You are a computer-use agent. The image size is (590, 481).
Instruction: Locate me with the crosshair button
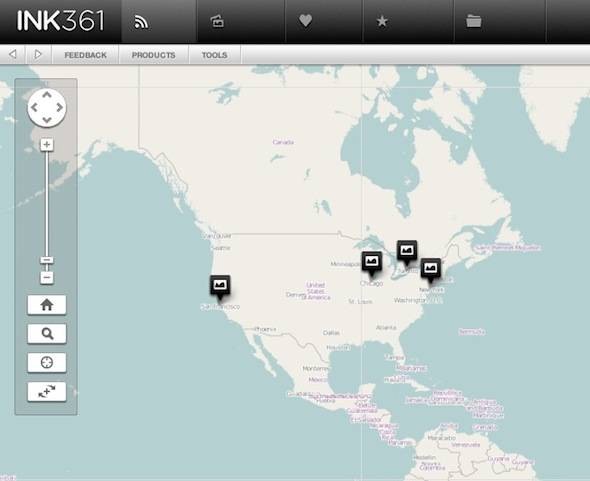pos(47,362)
